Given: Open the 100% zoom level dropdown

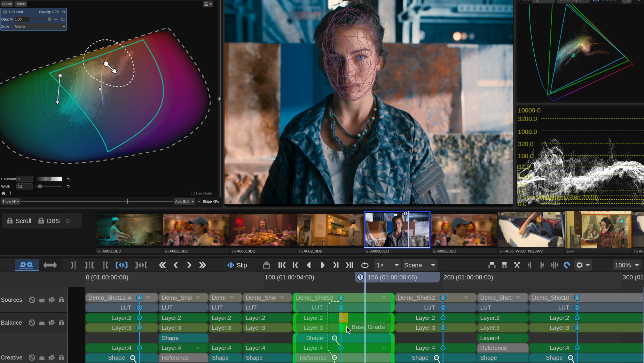Looking at the screenshot, I should click(x=626, y=265).
